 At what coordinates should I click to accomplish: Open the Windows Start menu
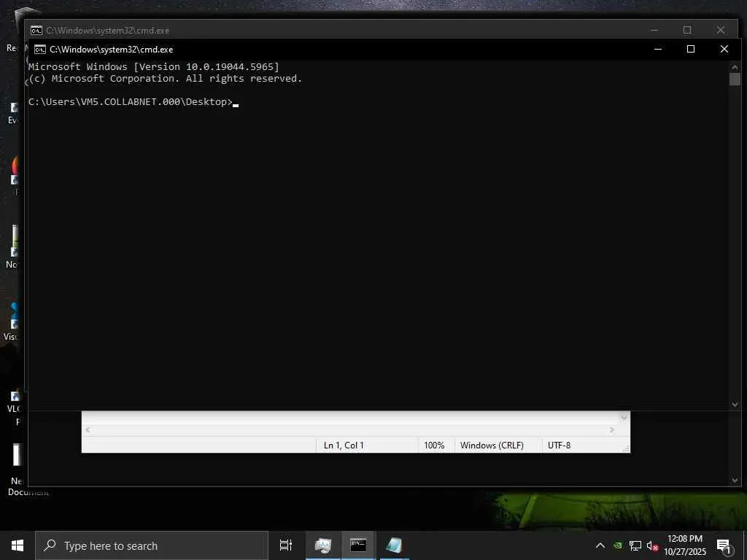[18, 545]
